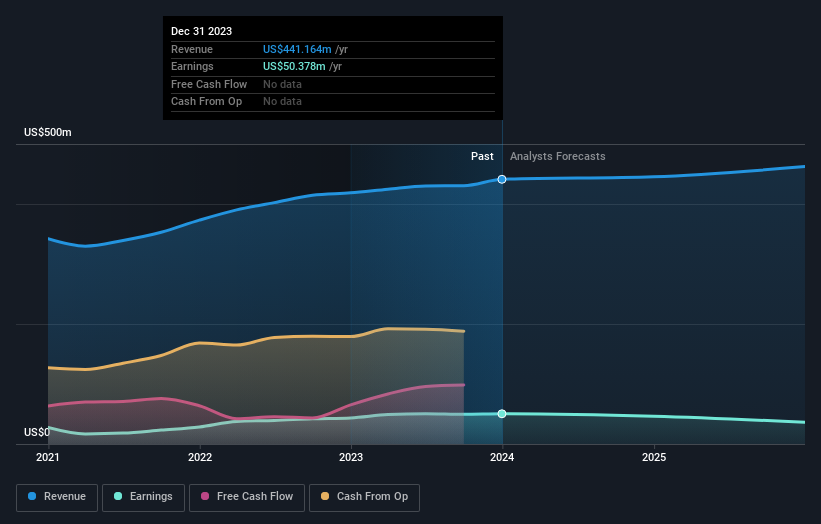
Task: Click the Analysts Forecasts label
Action: point(558,157)
